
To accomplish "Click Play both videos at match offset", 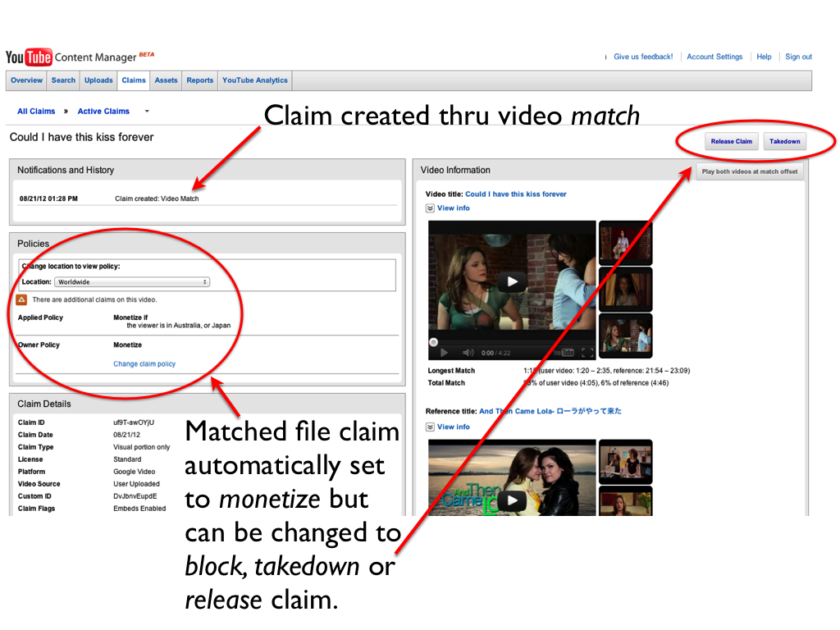I will (x=750, y=171).
